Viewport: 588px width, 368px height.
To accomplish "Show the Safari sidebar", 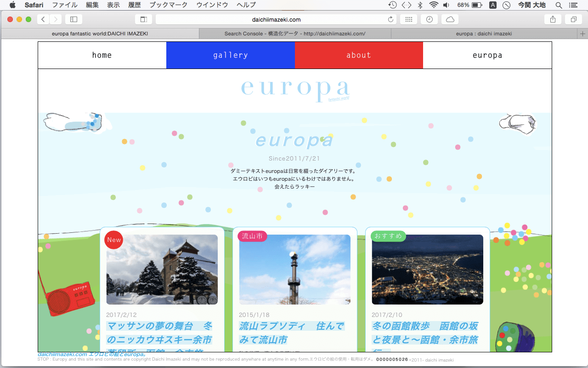I will 73,19.
